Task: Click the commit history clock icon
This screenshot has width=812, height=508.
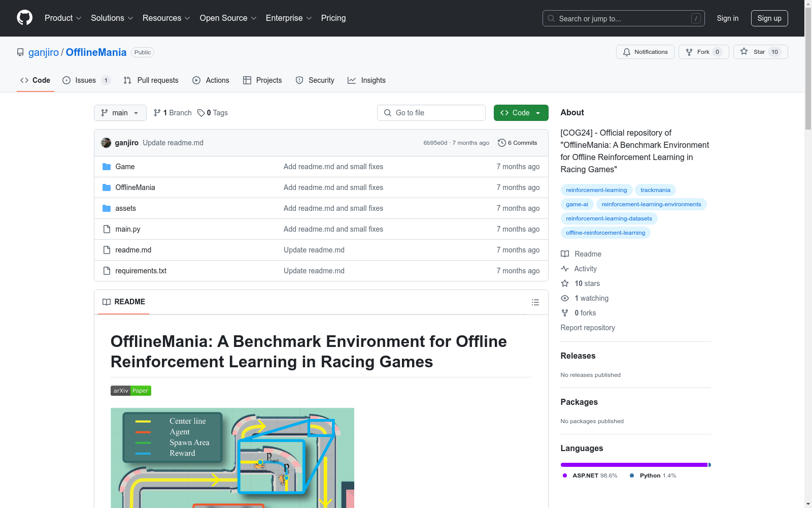Action: [502, 143]
